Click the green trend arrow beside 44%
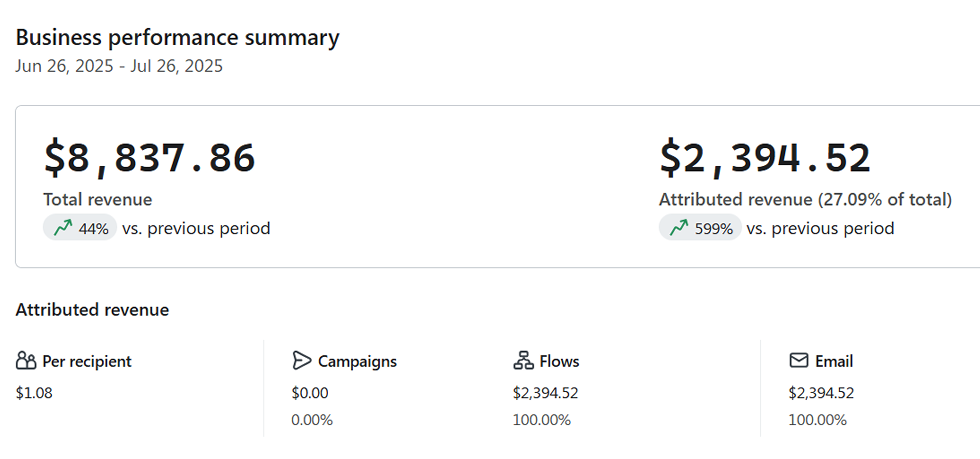Viewport: 980px width, 459px height. (x=63, y=228)
